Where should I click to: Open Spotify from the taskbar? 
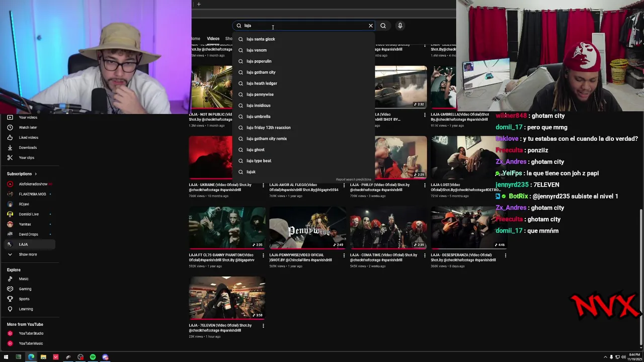[93, 357]
